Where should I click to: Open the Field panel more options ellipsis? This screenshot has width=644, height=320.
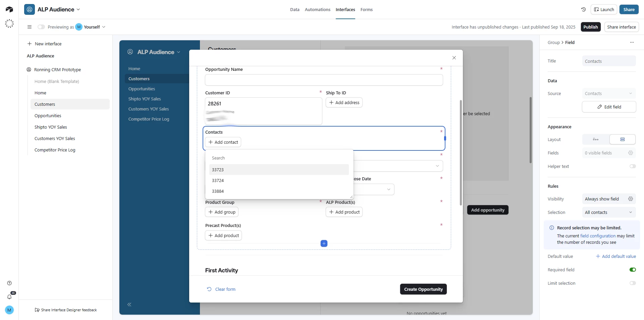pos(632,42)
